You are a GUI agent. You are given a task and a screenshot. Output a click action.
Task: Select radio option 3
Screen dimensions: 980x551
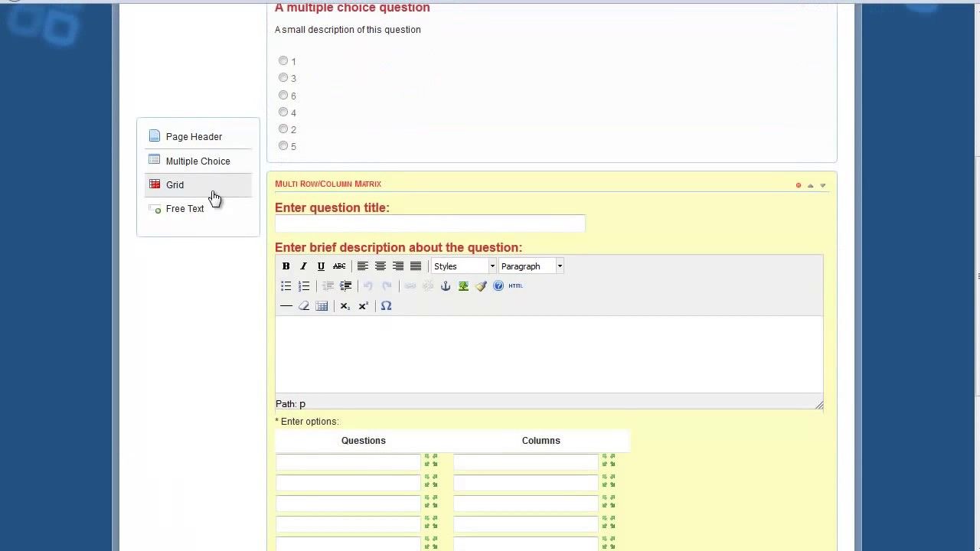tap(283, 77)
